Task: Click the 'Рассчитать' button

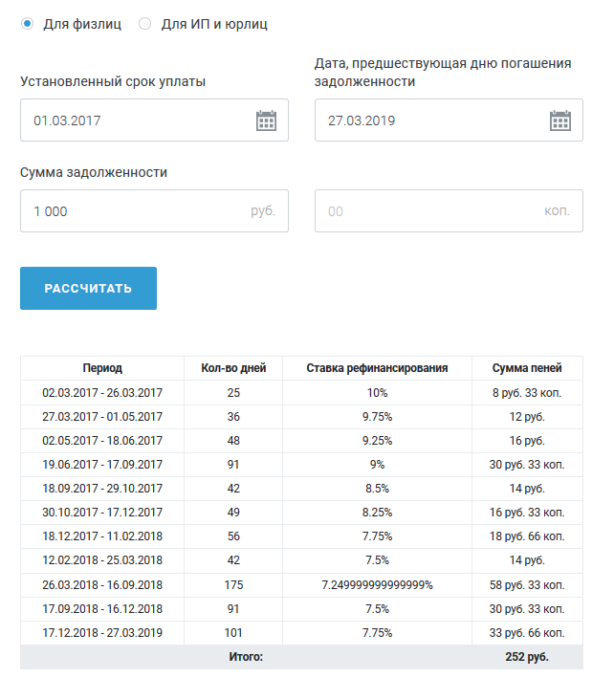Action: click(x=88, y=289)
